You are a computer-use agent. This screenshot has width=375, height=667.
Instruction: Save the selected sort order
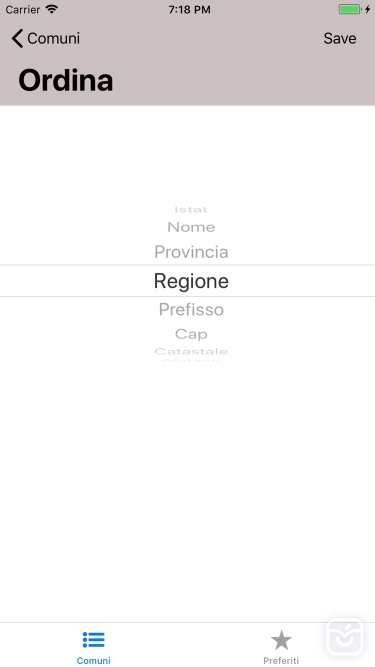340,38
